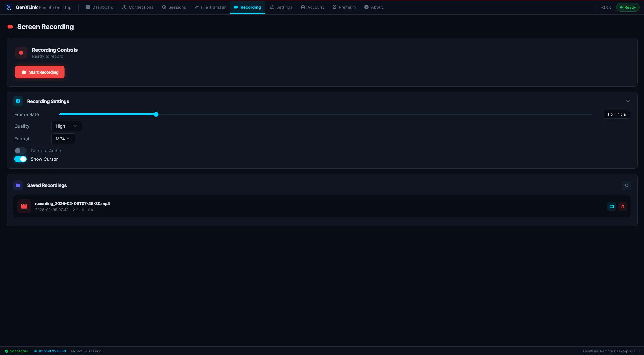Delete the saved mp4 recording

(623, 206)
